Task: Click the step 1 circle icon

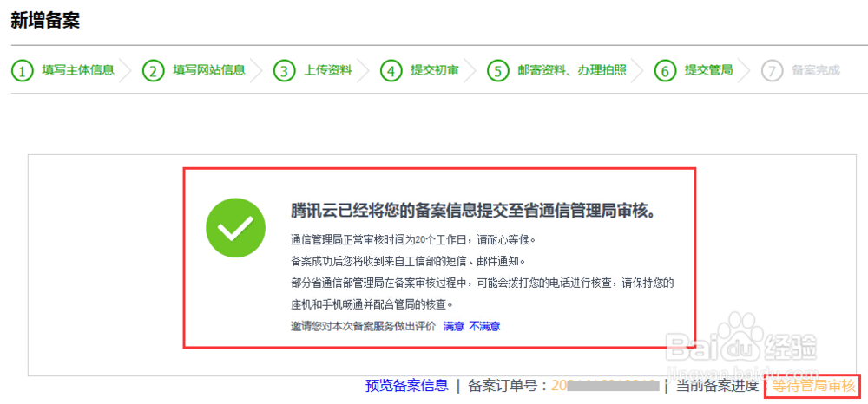Action: [x=22, y=71]
